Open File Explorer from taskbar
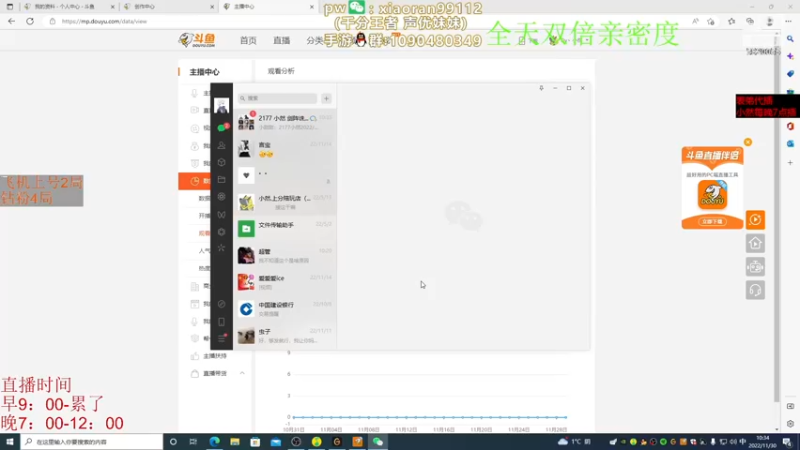Viewport: 800px width, 450px height. [235, 442]
